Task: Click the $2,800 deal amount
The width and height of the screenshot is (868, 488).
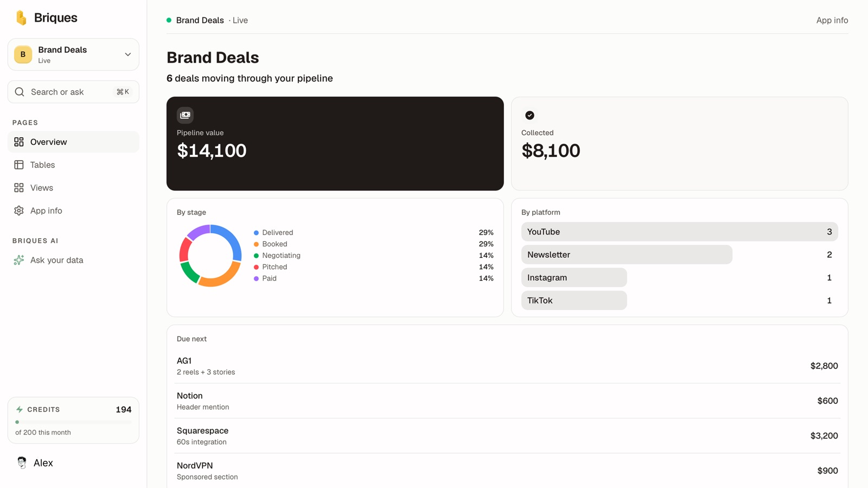Action: pyautogui.click(x=824, y=366)
